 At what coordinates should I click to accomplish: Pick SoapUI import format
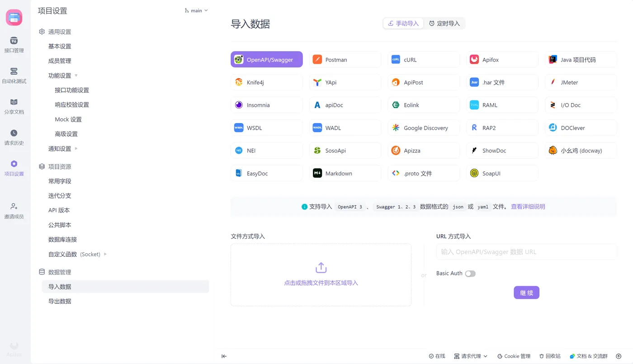(x=502, y=173)
